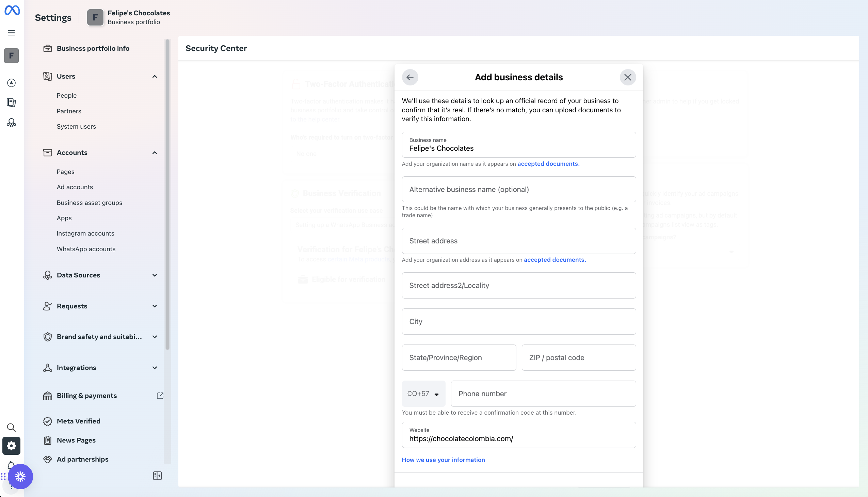Open Ad partnerships settings

[x=83, y=460]
